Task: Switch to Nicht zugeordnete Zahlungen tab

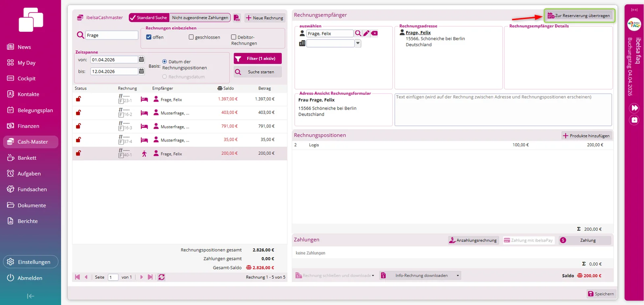Action: tap(200, 18)
